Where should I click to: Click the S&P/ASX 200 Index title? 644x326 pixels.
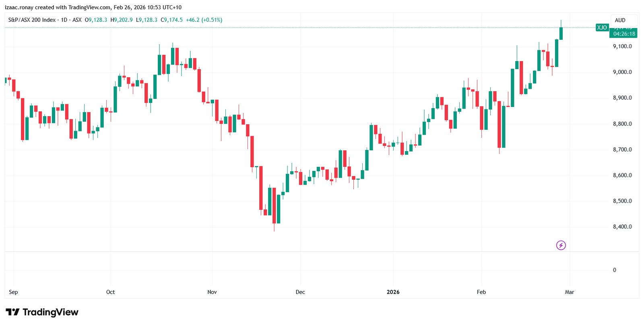32,20
